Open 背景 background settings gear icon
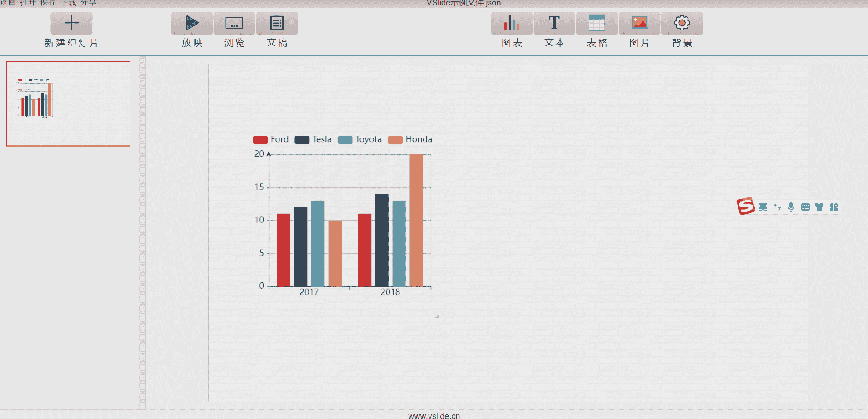The width and height of the screenshot is (868, 419). coord(682,23)
